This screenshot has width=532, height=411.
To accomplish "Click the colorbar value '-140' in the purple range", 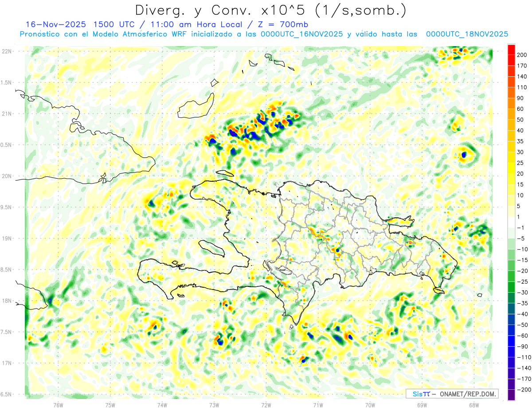I will click(x=524, y=368).
